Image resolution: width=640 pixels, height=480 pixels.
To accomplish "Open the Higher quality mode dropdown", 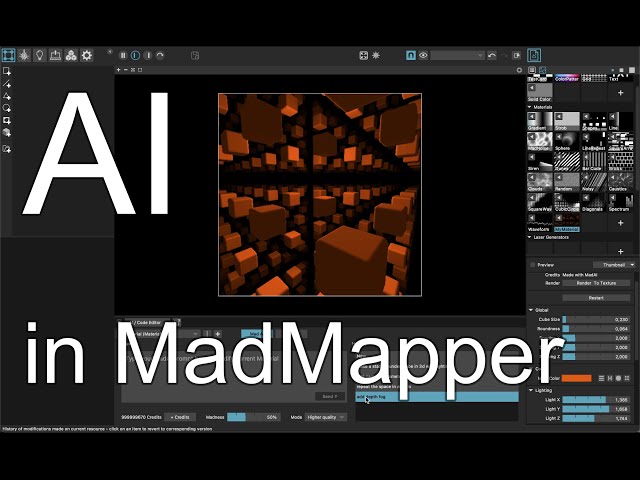I will [x=326, y=417].
